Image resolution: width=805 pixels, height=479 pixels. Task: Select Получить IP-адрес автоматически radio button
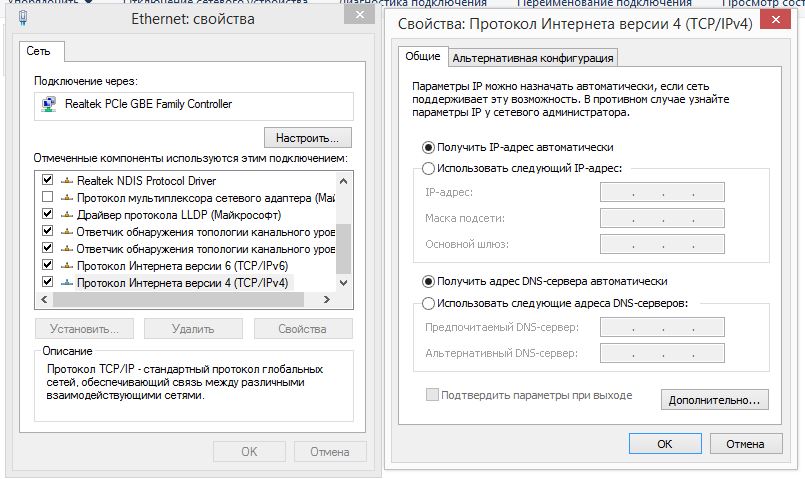click(428, 148)
